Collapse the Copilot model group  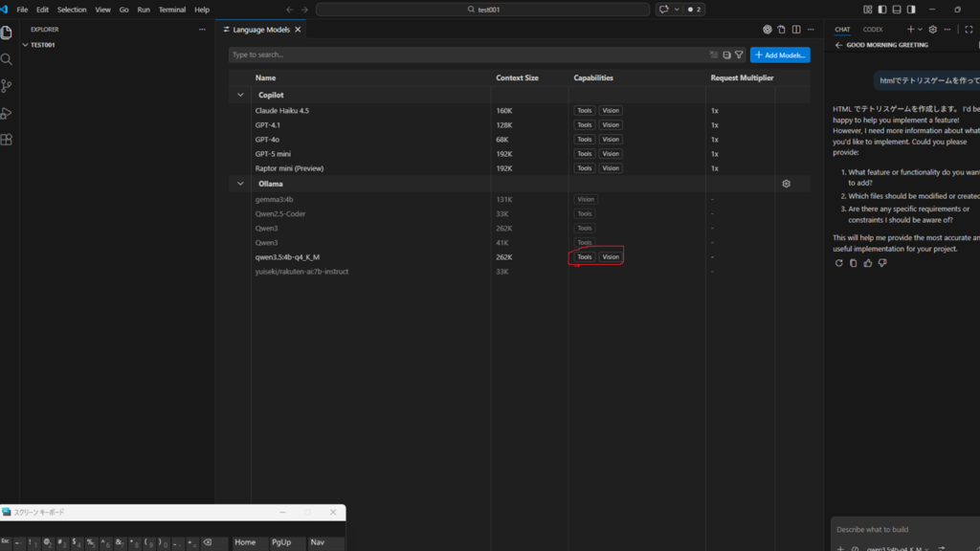point(240,96)
